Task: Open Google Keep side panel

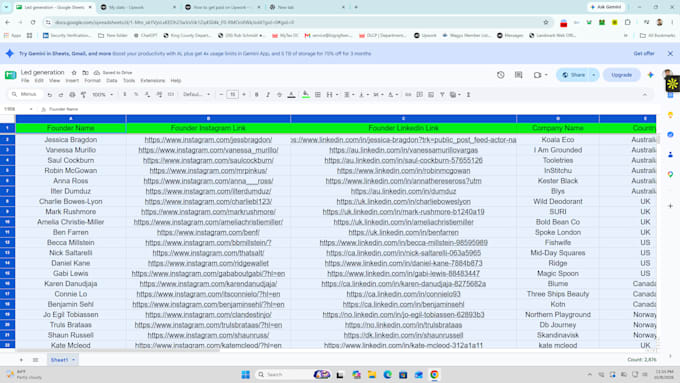Action: click(x=670, y=115)
